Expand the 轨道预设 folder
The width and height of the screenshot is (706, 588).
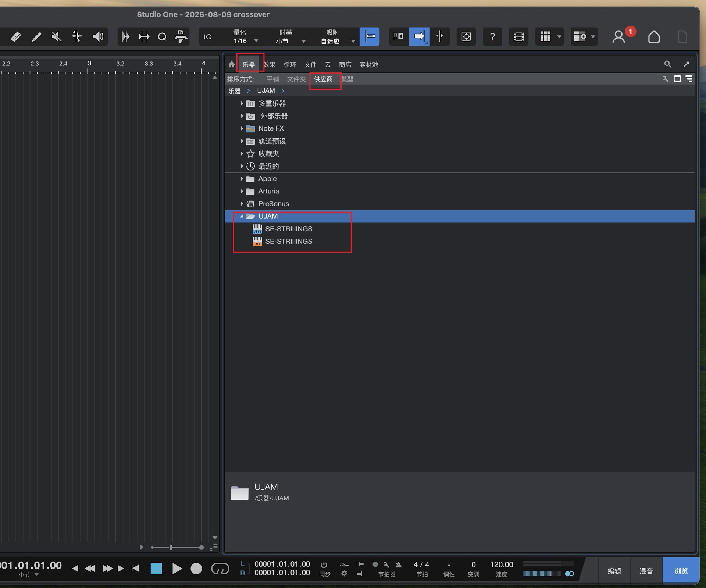242,141
